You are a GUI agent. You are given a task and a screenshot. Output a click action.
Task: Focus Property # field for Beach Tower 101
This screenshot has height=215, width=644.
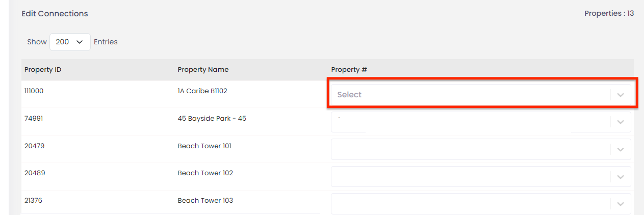(469, 149)
